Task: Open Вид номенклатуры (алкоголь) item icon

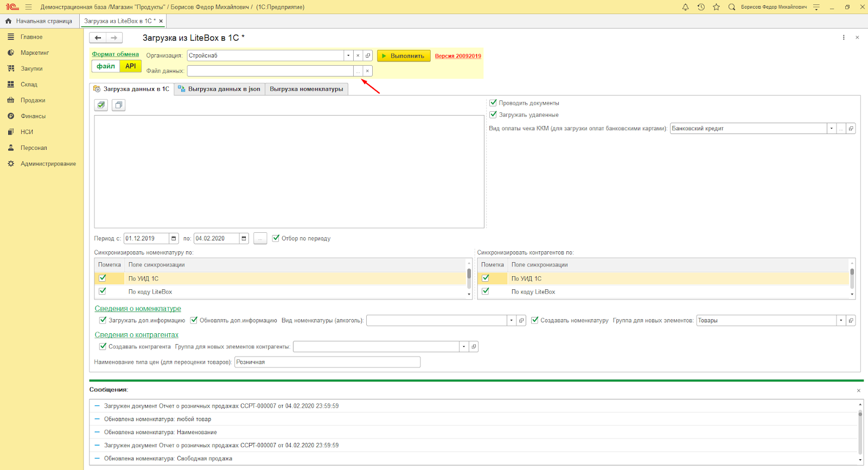Action: [x=521, y=320]
